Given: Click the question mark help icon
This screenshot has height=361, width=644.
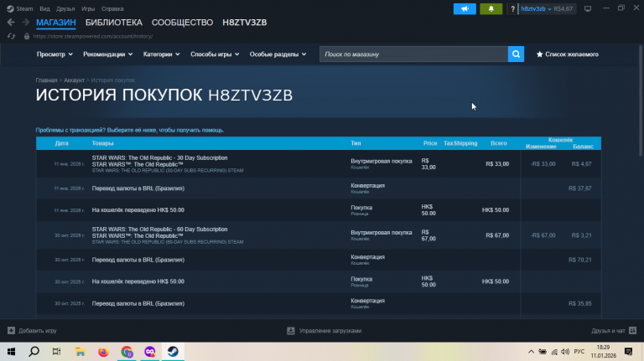Looking at the screenshot, I should (512, 8).
